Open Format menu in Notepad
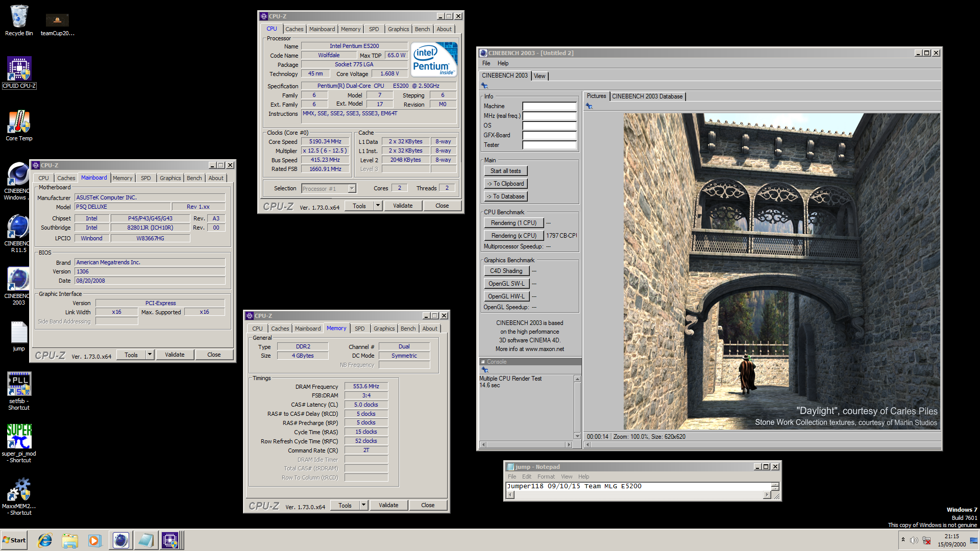980x551 pixels. click(546, 477)
